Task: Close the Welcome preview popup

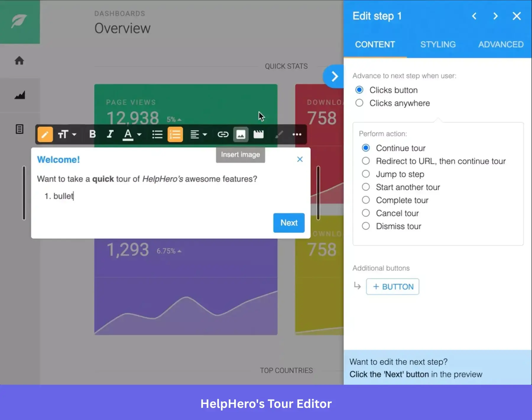Action: (300, 159)
